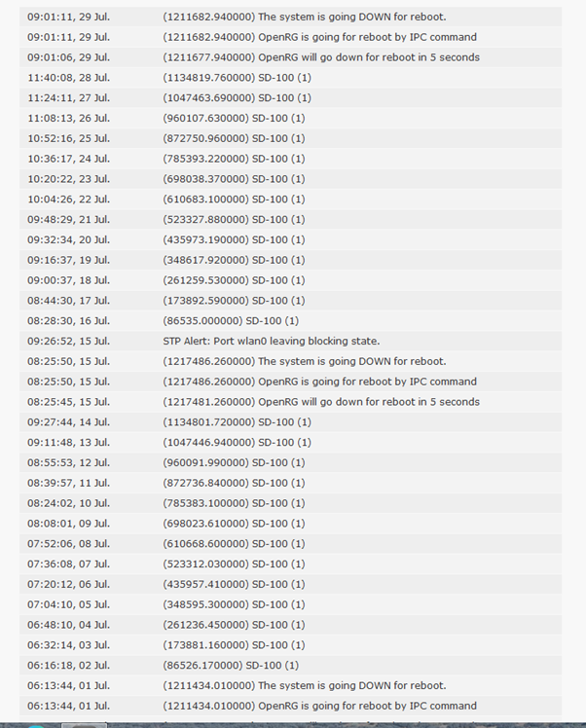This screenshot has height=728, width=586.
Task: Select the SD-100 entry with value 960091.990000
Action: point(234,462)
